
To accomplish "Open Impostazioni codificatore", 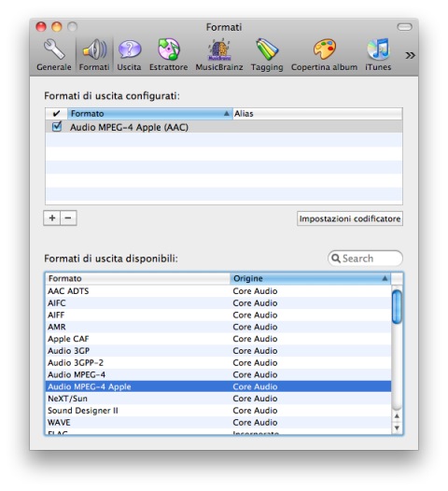I will [x=350, y=218].
